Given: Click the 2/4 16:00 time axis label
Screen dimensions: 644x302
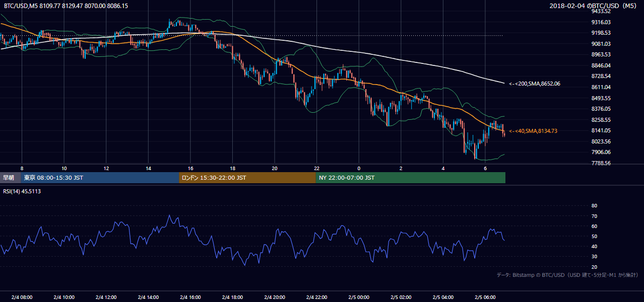Looking at the screenshot, I should 190,297.
